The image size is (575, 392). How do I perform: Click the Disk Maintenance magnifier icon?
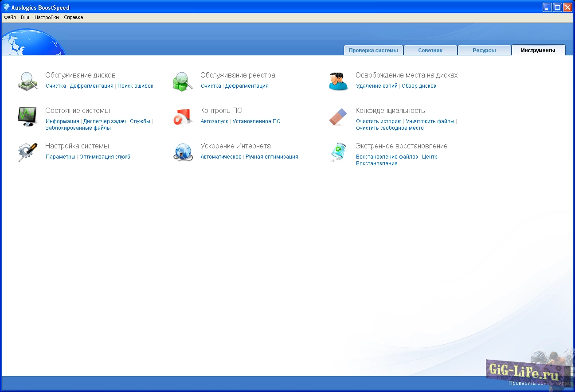(x=27, y=81)
